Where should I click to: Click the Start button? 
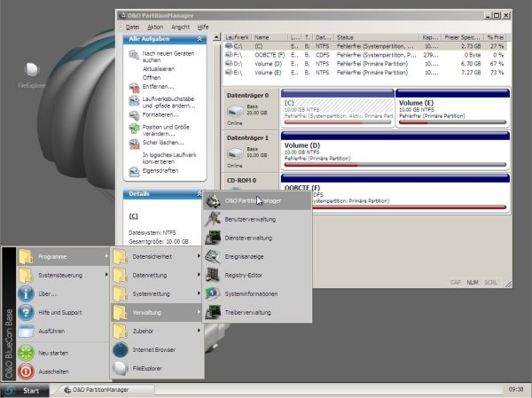[x=25, y=391]
